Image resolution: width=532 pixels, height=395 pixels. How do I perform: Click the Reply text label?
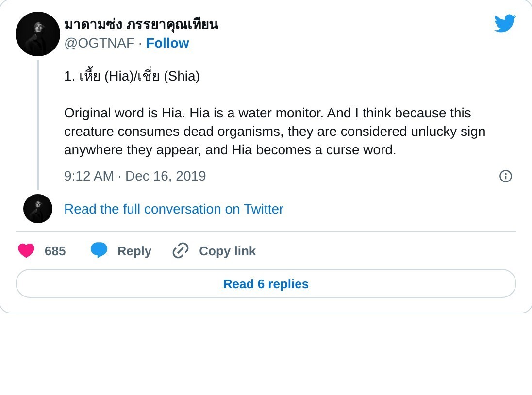coord(134,251)
